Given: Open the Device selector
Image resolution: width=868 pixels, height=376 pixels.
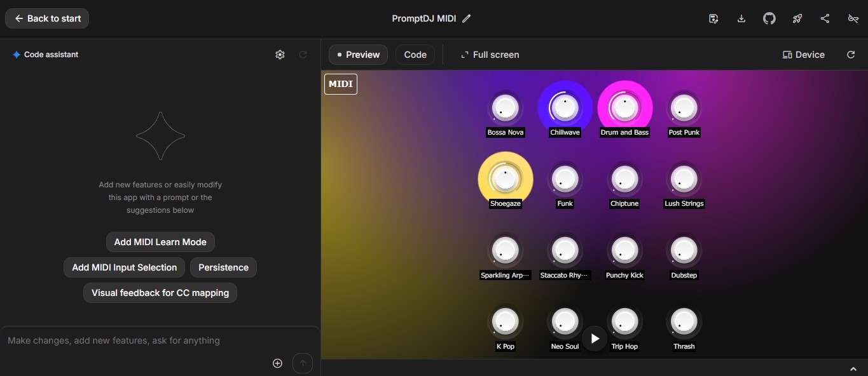Looking at the screenshot, I should (804, 55).
